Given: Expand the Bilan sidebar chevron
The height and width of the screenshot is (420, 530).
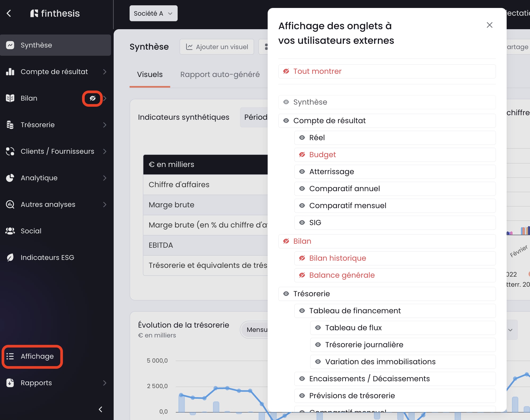Looking at the screenshot, I should (105, 98).
